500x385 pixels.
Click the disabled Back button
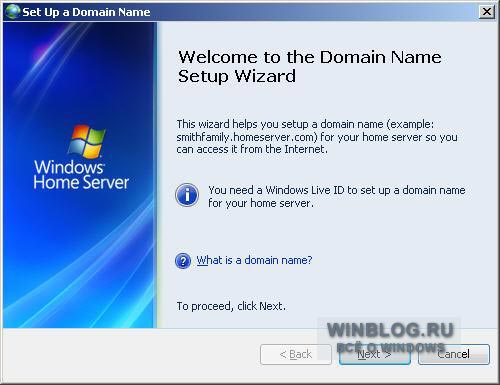[296, 354]
